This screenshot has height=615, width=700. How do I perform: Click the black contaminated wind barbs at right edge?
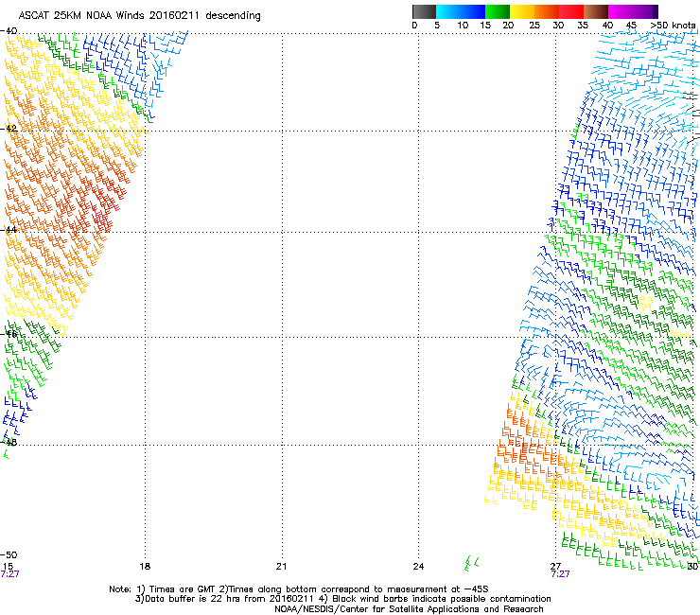[692, 117]
